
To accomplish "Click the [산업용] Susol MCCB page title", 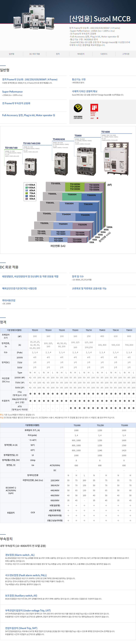I will 100,19.
